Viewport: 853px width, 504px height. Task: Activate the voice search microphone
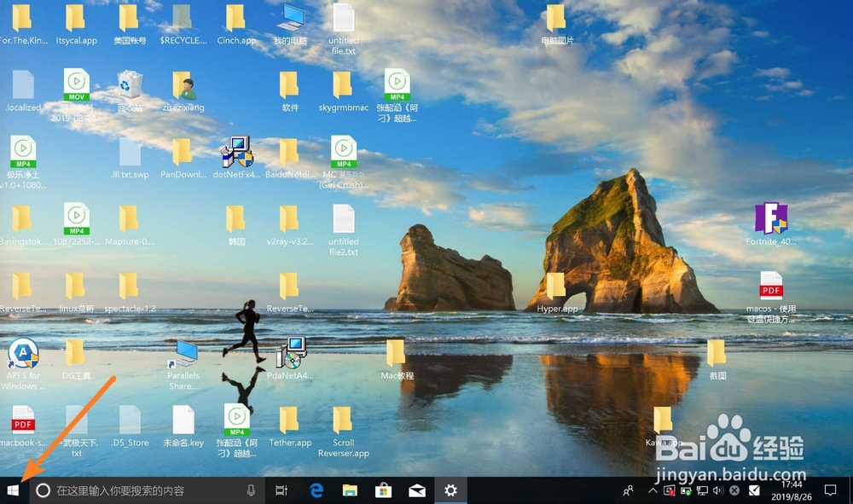[252, 490]
